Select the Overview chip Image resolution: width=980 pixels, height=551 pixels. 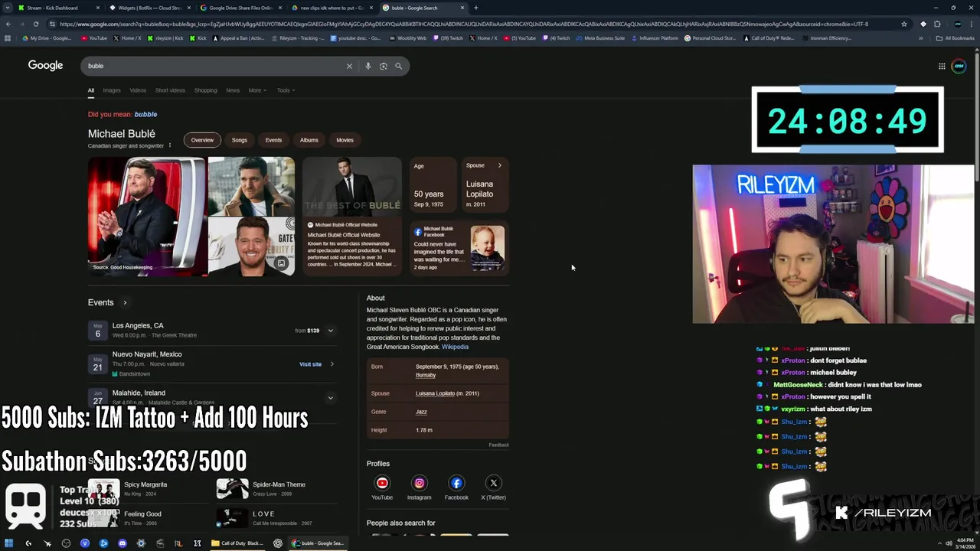[x=202, y=140]
